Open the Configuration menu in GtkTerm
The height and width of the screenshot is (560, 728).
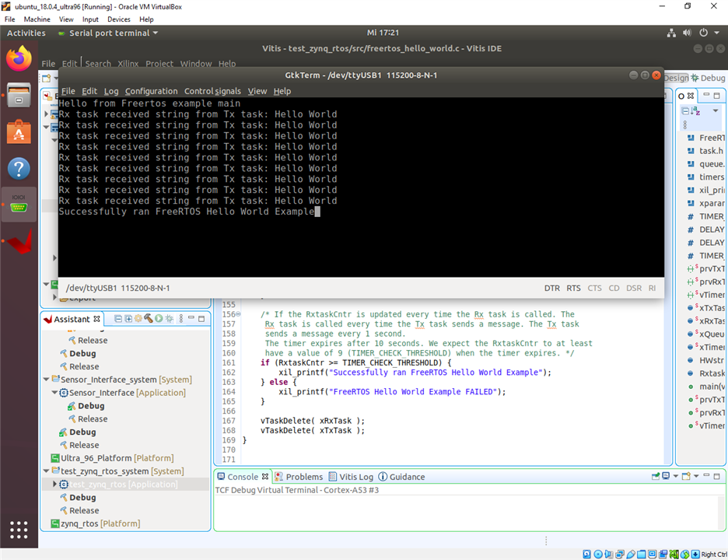(151, 91)
